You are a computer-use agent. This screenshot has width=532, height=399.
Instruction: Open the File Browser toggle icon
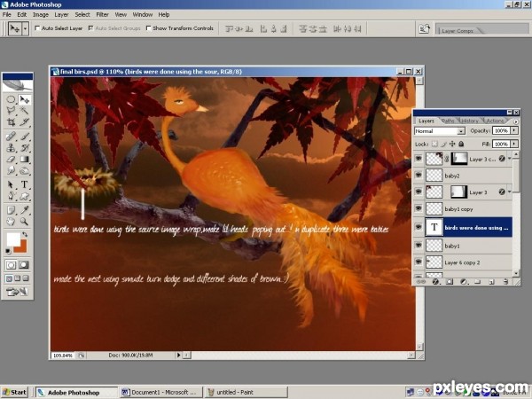click(x=424, y=29)
